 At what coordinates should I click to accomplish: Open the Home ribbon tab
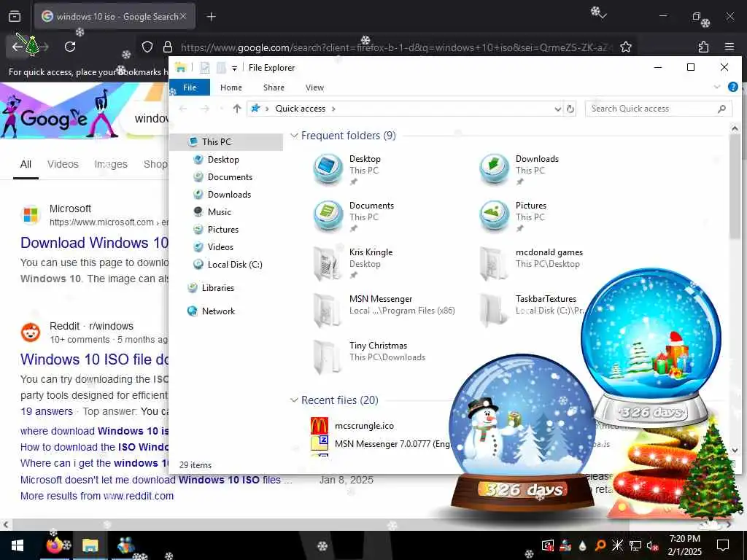tap(231, 87)
